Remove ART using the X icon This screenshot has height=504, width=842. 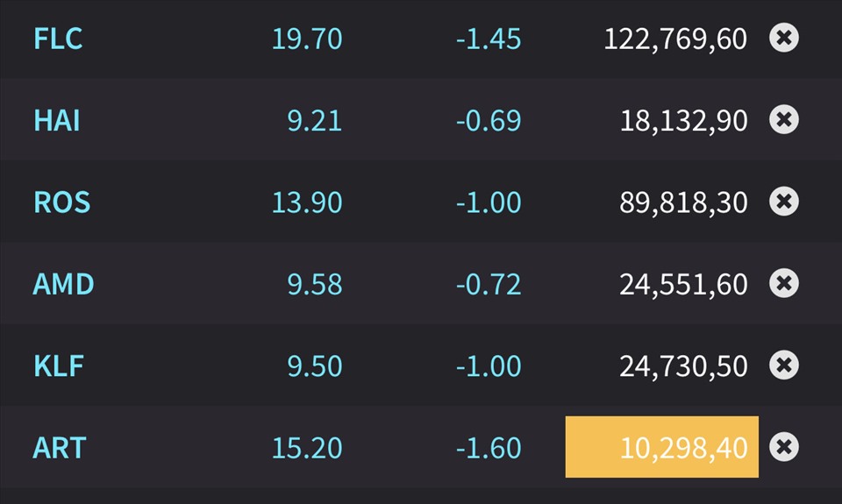click(784, 446)
